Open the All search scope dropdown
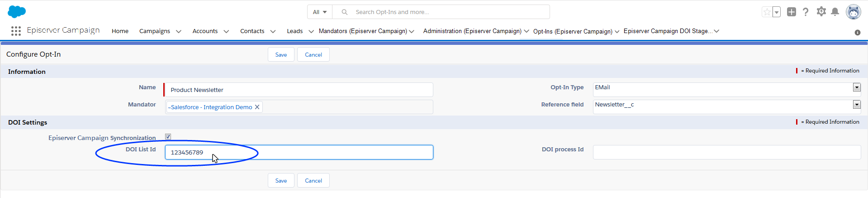Screen dimensions: 868x198 coord(320,12)
